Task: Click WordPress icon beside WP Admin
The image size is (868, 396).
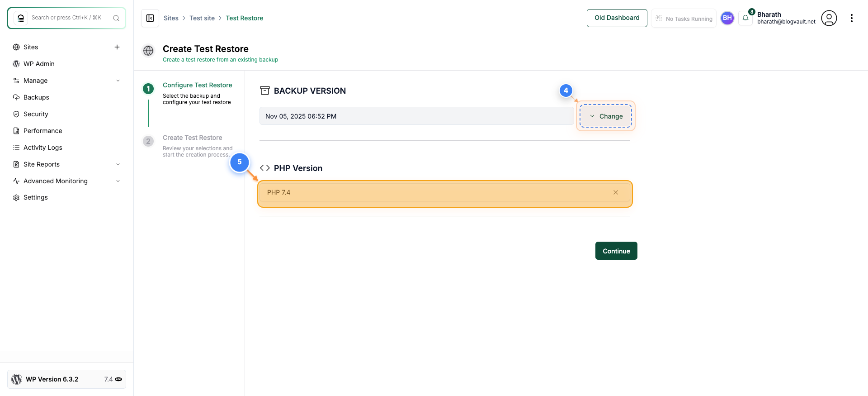Action: point(16,64)
